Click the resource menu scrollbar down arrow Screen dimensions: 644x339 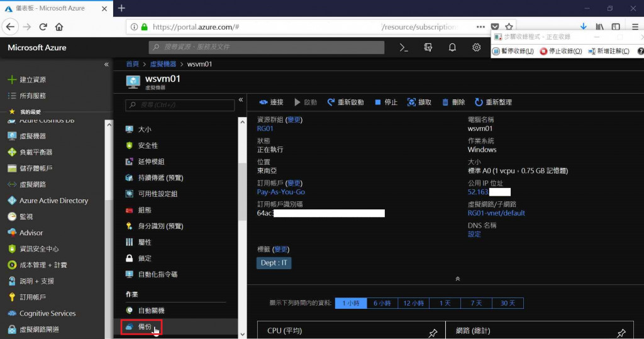tap(242, 335)
